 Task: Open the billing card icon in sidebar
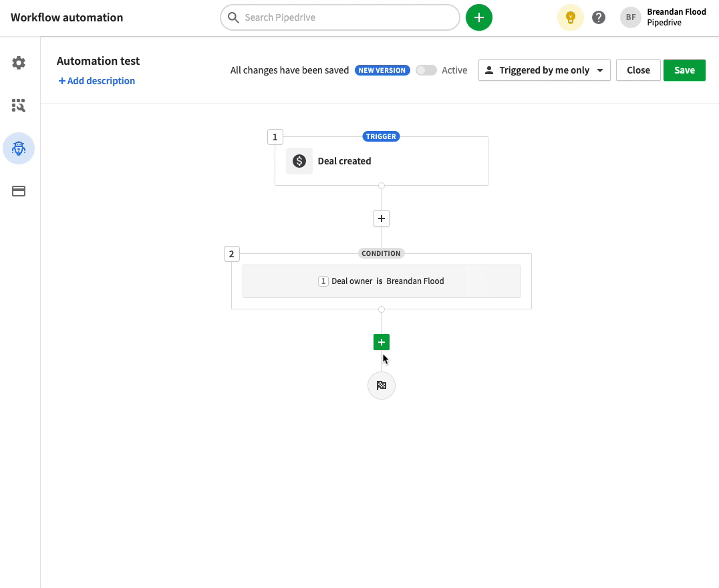click(x=19, y=191)
